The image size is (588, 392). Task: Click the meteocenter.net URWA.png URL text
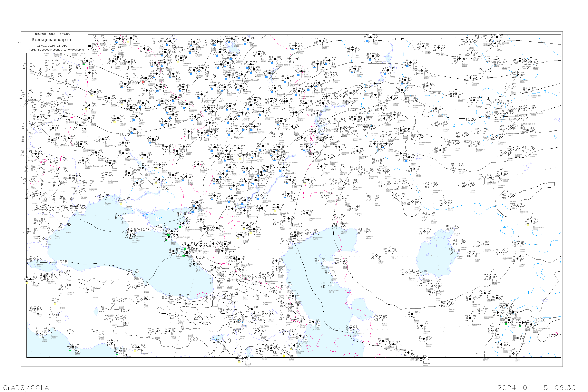coord(55,50)
